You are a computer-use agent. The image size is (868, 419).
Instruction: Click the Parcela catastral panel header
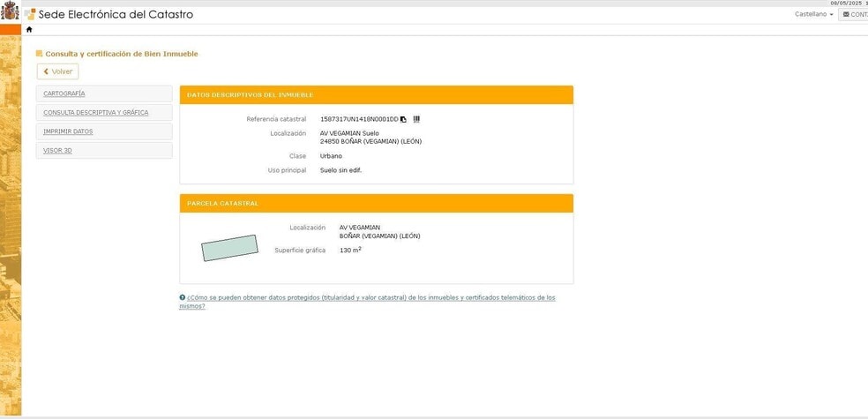point(223,204)
